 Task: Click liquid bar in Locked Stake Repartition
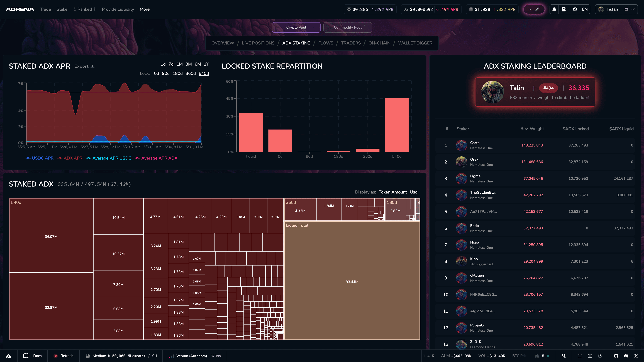pos(251,133)
